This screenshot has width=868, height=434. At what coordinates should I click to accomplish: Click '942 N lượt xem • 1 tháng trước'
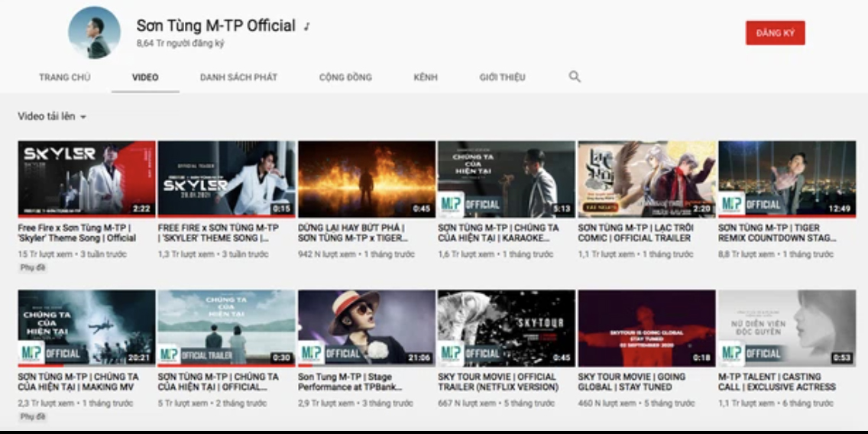356,254
